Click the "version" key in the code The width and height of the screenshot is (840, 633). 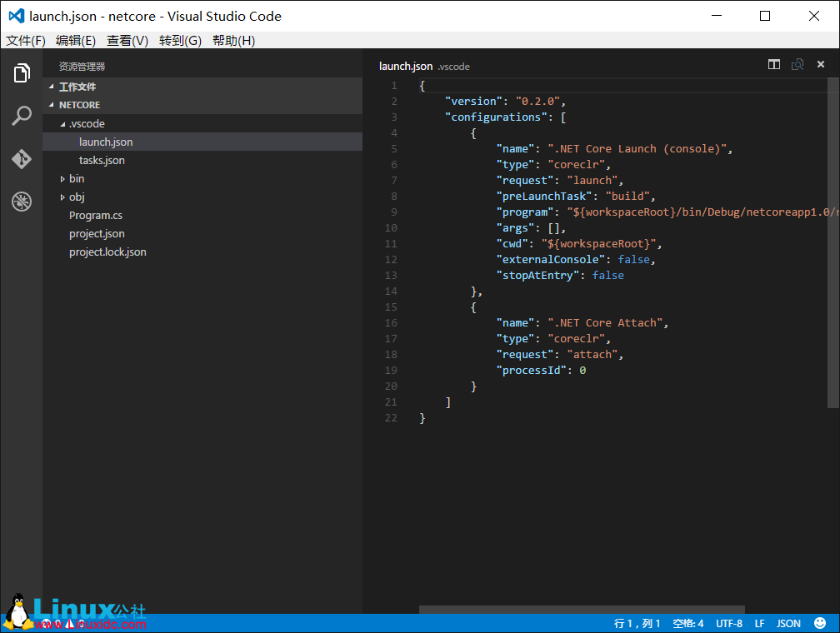pos(474,102)
